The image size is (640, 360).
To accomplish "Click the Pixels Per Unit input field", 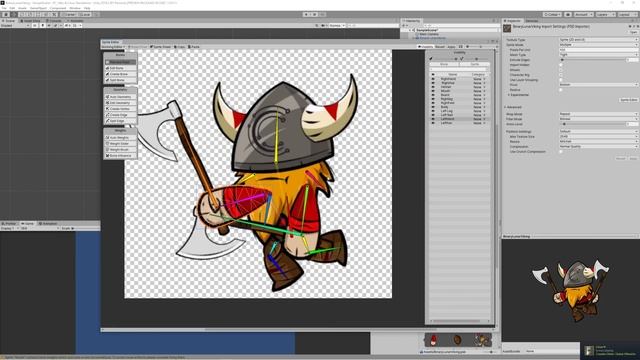I will 598,50.
